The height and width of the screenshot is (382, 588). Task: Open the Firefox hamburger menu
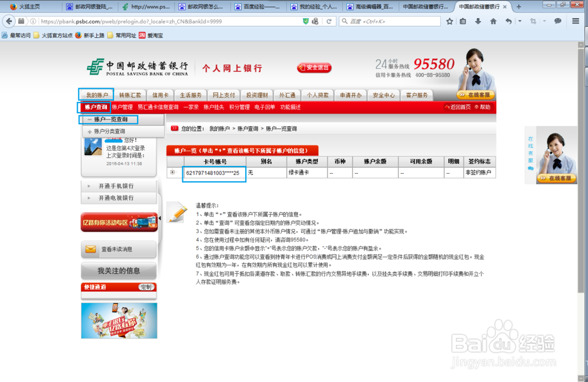coord(576,21)
